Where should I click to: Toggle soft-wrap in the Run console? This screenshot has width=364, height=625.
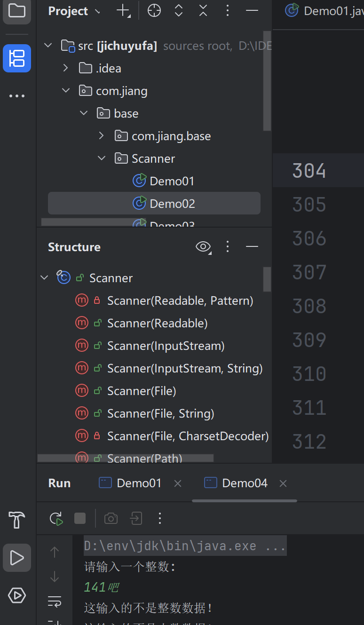[x=55, y=601]
